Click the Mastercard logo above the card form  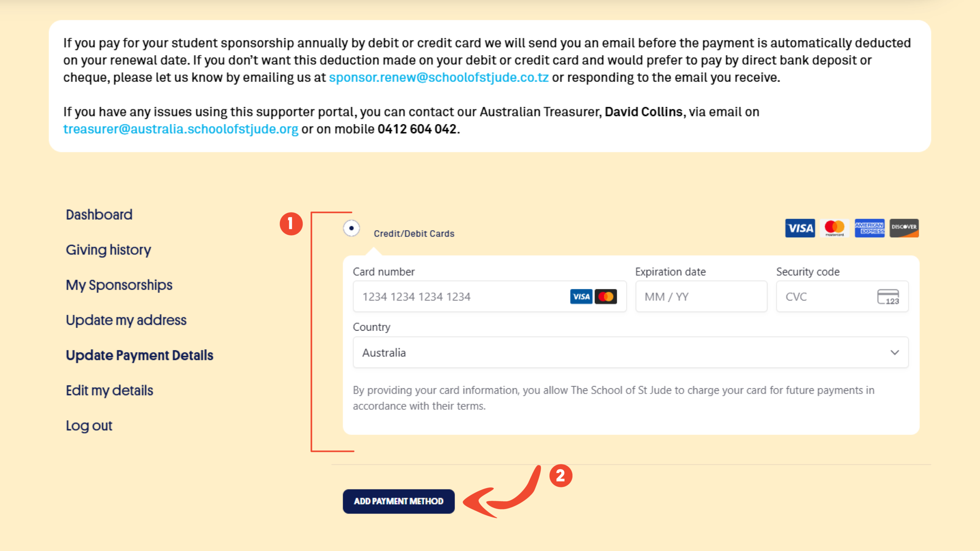(x=834, y=228)
